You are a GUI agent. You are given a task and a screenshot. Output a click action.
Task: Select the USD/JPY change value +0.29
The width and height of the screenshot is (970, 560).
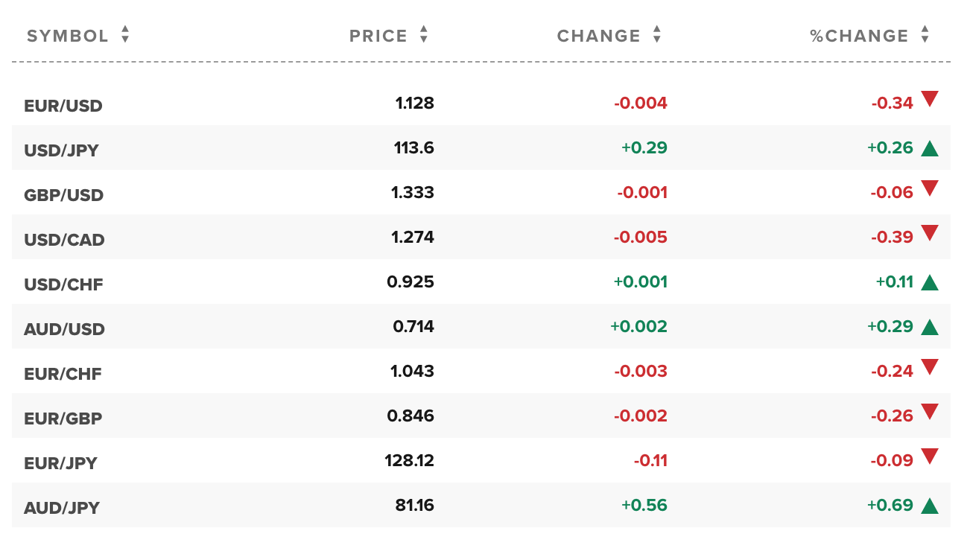tap(644, 148)
